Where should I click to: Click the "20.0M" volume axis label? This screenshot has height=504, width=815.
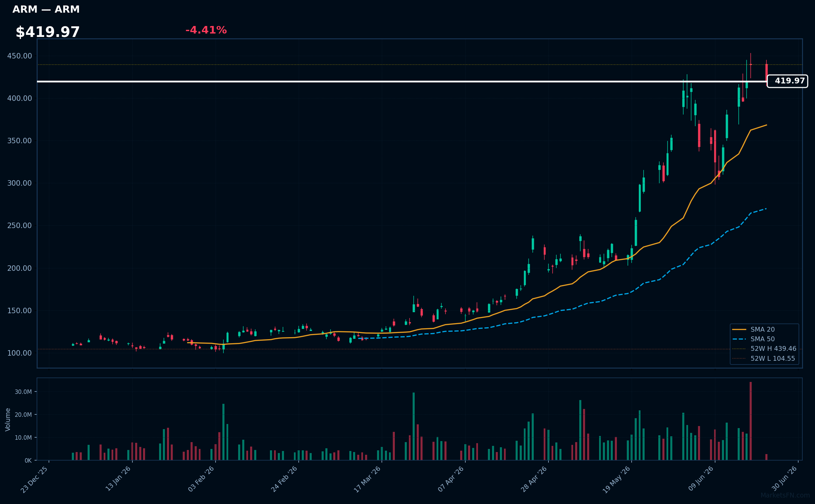click(23, 414)
